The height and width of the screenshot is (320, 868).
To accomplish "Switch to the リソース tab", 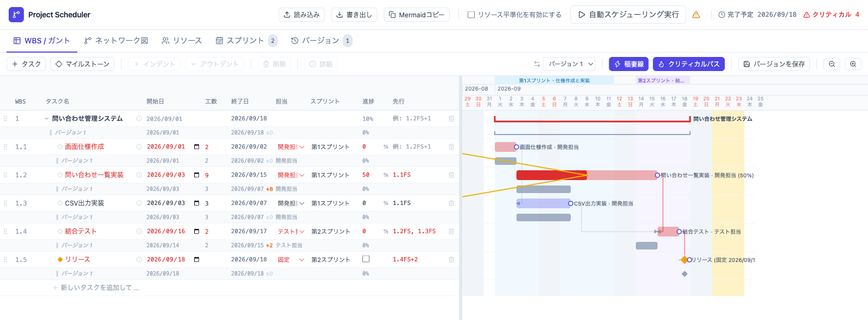I will [182, 41].
